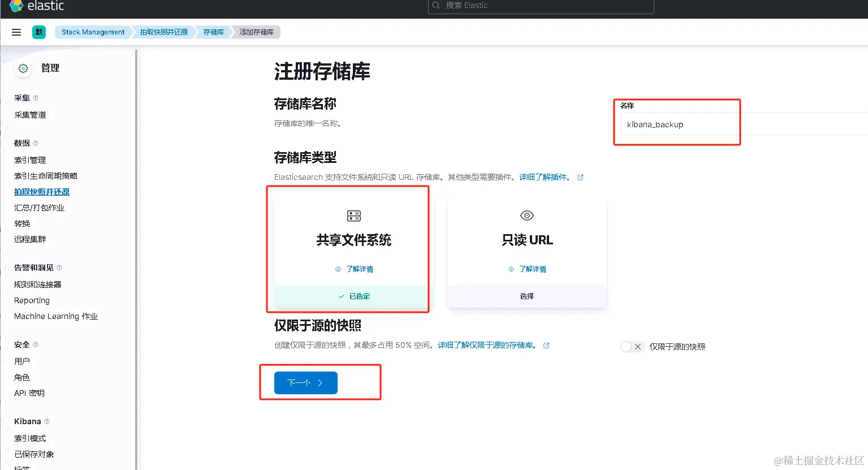Image resolution: width=868 pixels, height=470 pixels.
Task: Open 用户 in sidebar
Action: coord(22,361)
